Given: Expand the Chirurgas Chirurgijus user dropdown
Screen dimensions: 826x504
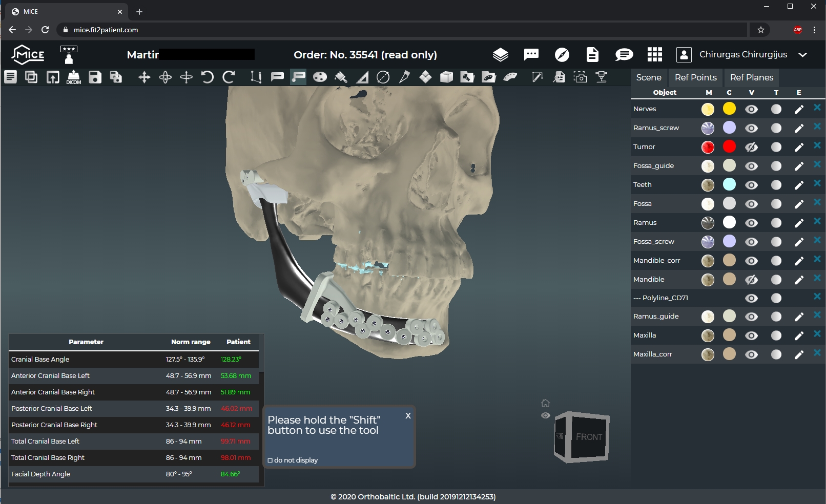Looking at the screenshot, I should pyautogui.click(x=802, y=55).
